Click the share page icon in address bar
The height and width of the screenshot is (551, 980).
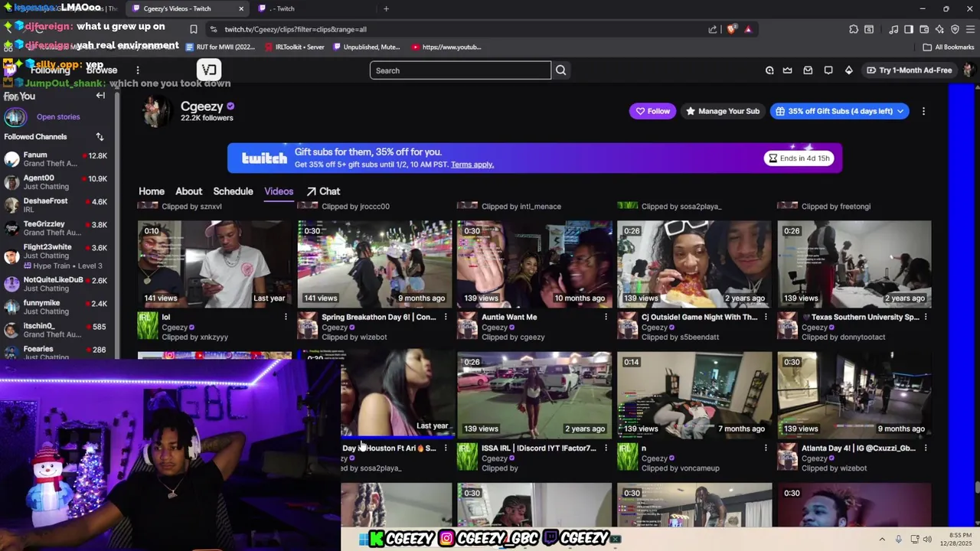[x=713, y=29]
